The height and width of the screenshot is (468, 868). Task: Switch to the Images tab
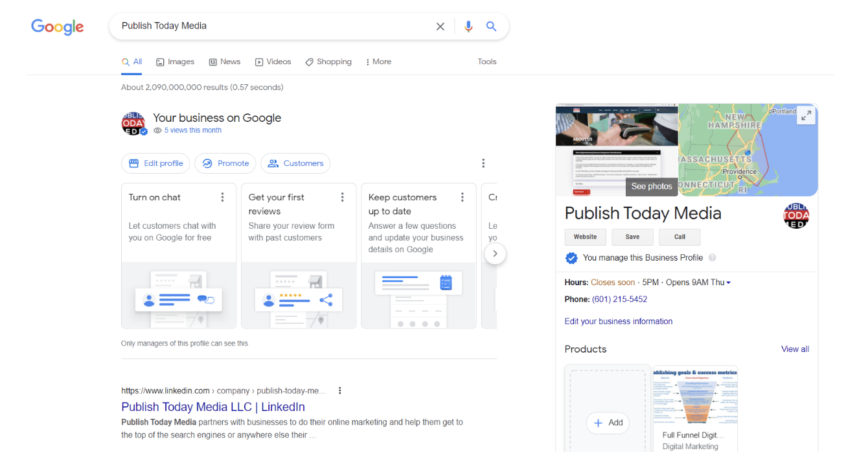[x=175, y=62]
